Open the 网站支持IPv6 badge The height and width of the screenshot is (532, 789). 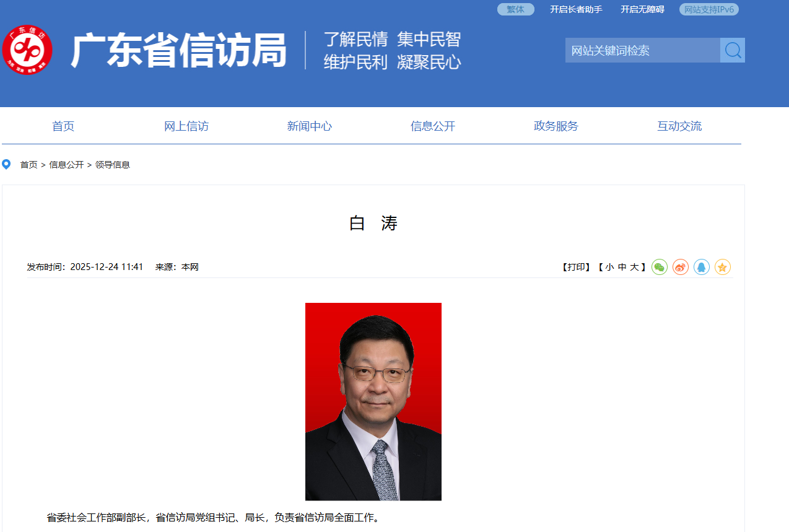708,9
